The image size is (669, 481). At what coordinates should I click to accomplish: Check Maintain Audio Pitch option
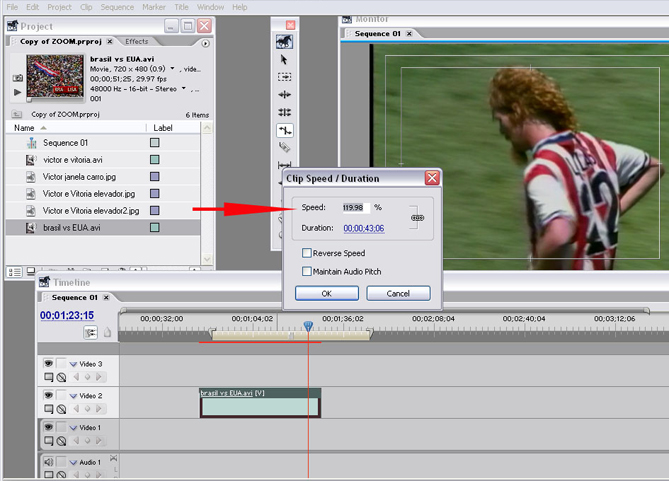coord(307,272)
